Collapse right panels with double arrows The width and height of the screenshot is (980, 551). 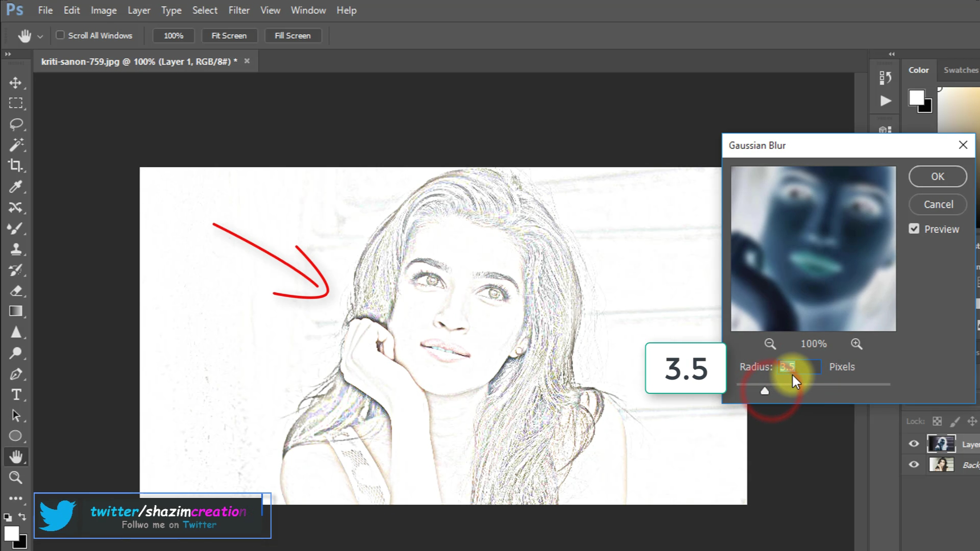click(x=891, y=54)
